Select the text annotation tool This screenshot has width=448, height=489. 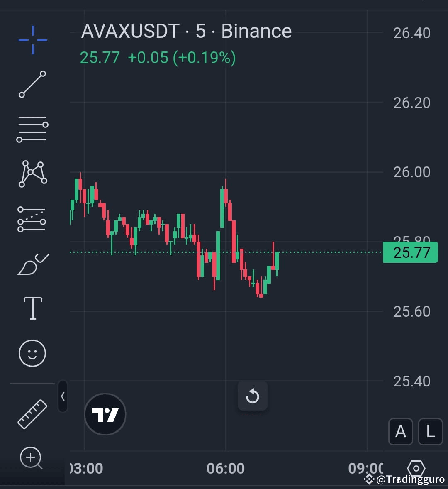click(32, 307)
